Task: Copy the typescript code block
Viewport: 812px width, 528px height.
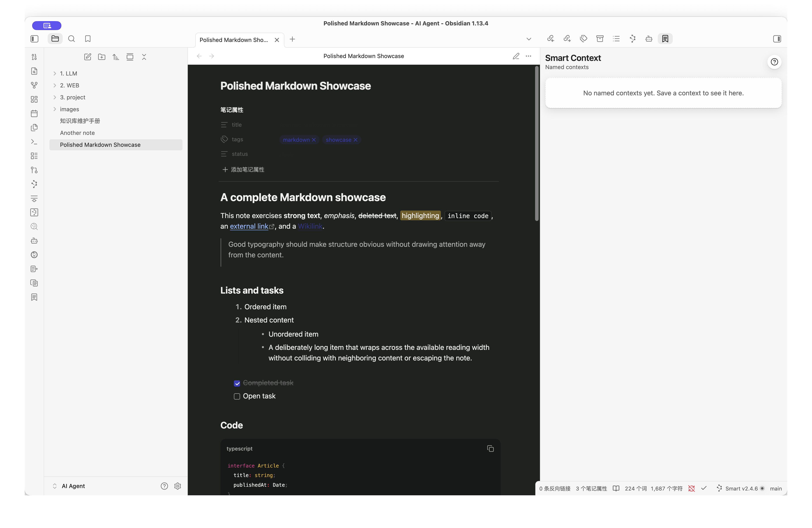Action: [490, 449]
